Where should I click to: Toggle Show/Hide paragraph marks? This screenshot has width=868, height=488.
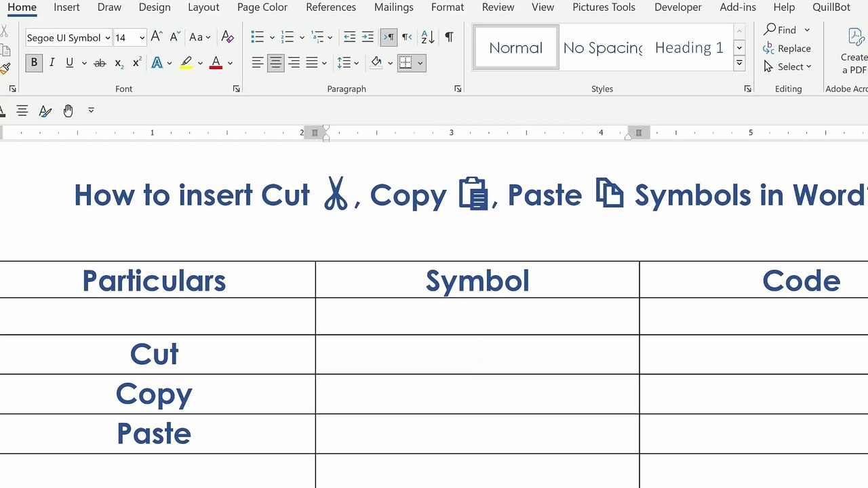(449, 37)
